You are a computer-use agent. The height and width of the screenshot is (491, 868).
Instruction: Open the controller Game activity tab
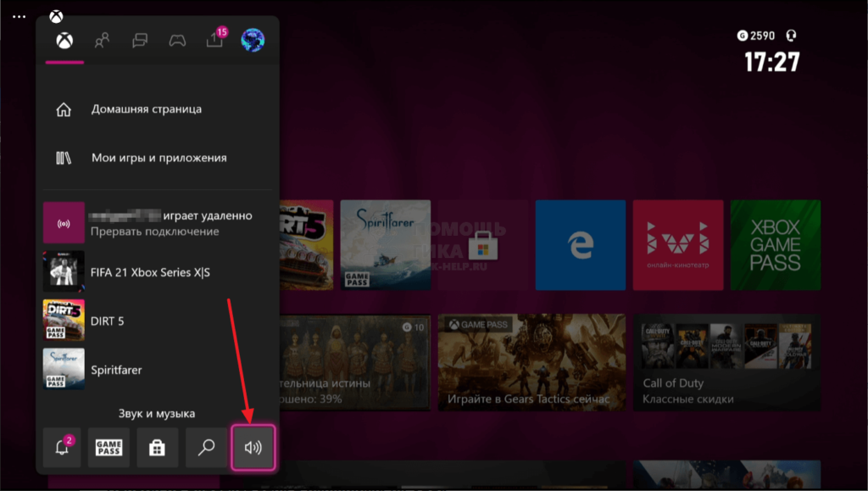tap(176, 40)
